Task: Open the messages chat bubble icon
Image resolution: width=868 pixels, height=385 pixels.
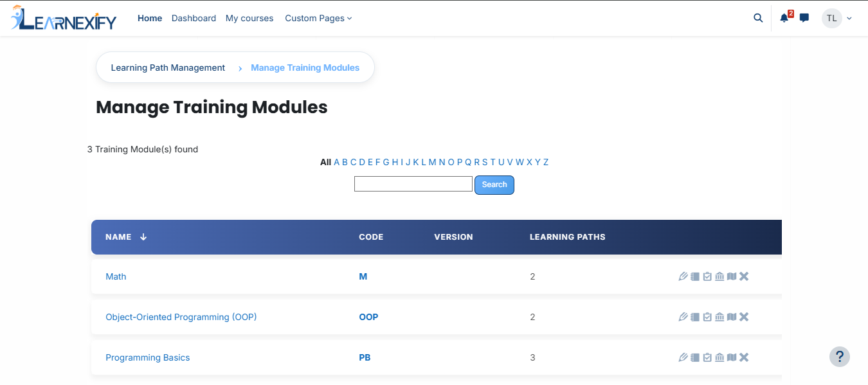Action: click(x=804, y=18)
